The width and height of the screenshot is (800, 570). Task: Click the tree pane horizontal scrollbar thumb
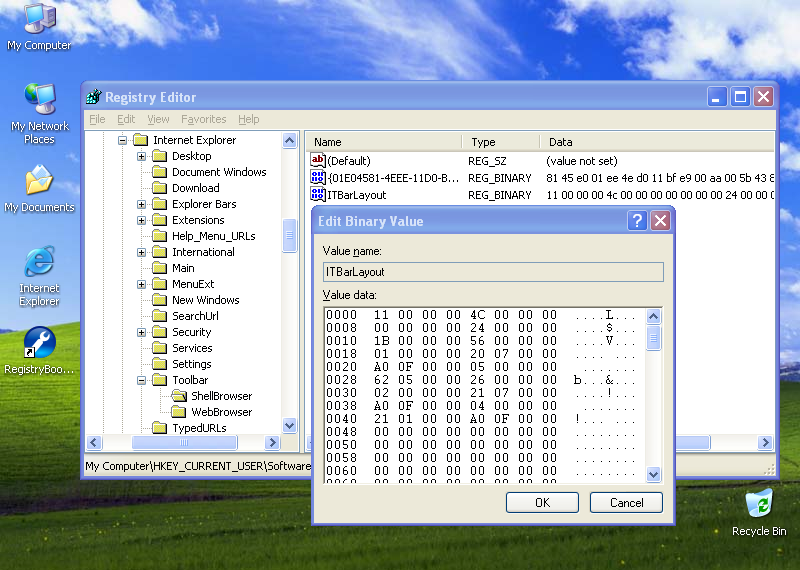point(184,442)
